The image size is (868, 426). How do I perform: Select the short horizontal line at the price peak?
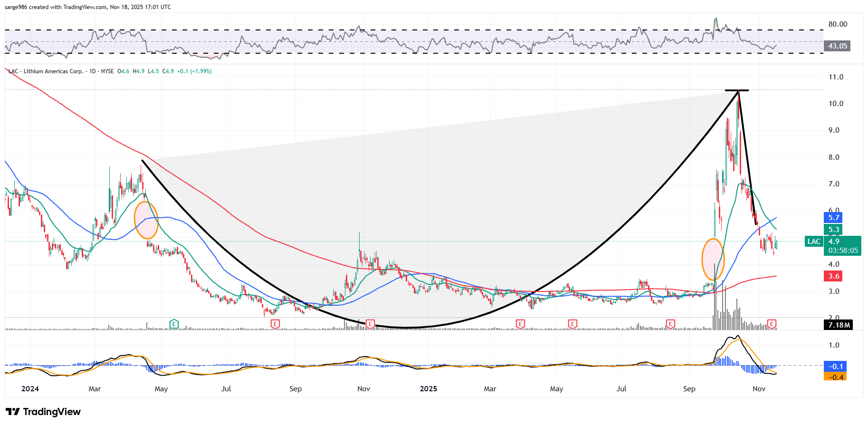736,90
